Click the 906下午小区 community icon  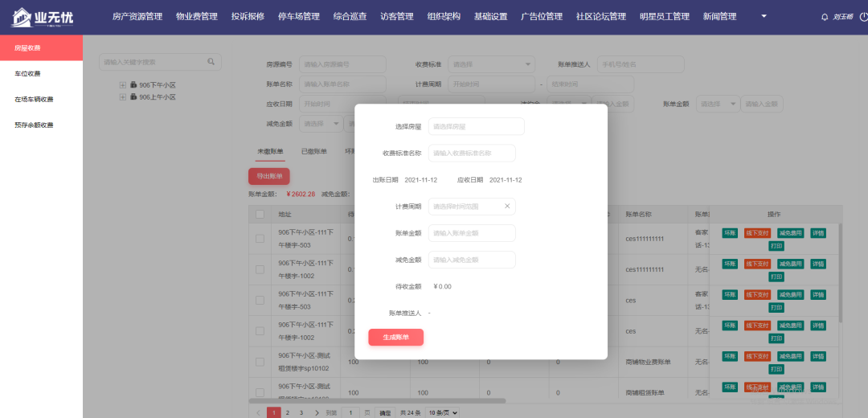pyautogui.click(x=133, y=85)
